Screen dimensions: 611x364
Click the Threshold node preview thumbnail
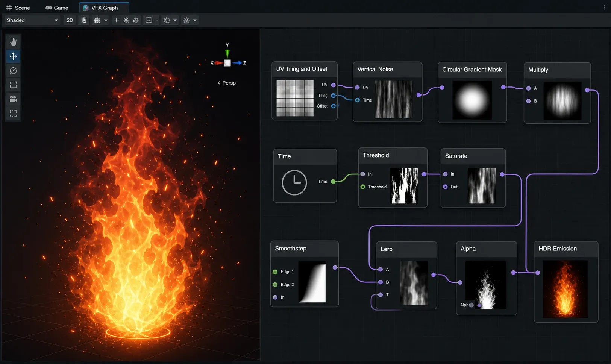coord(404,186)
